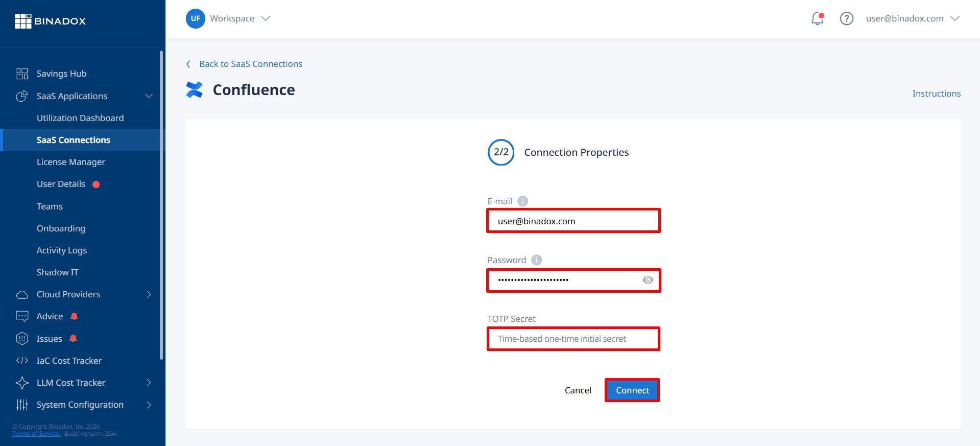Open the notifications bell
The image size is (980, 446).
click(817, 19)
